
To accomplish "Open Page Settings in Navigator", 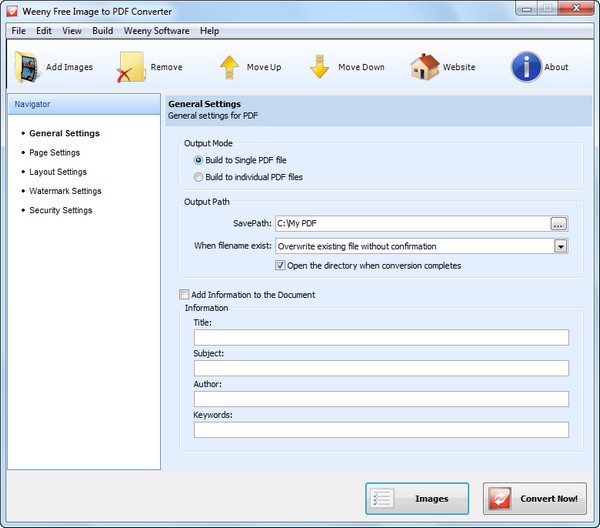I will coord(54,153).
